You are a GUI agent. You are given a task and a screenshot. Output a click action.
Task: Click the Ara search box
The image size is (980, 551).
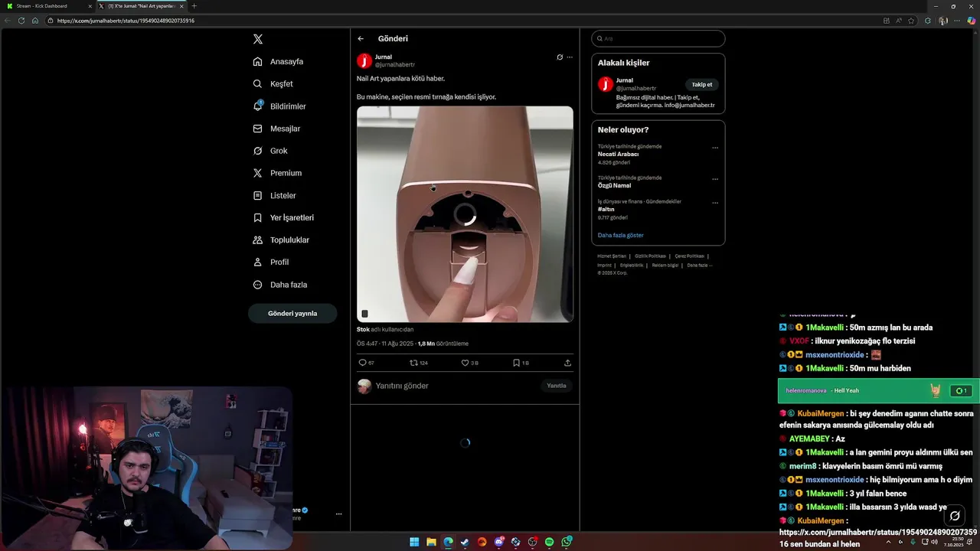pyautogui.click(x=658, y=38)
